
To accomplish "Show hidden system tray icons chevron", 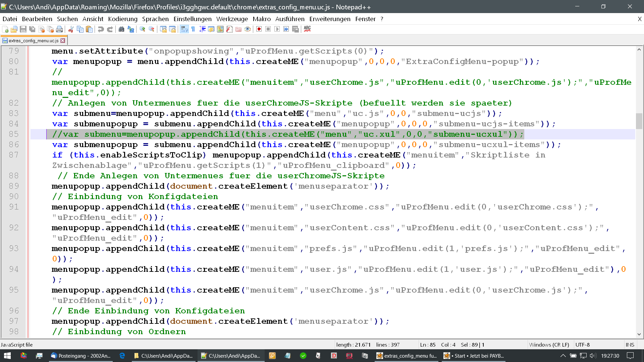I will click(x=563, y=356).
